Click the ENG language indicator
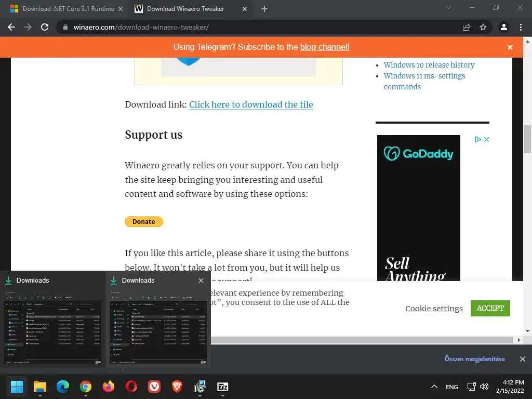This screenshot has width=532, height=399. tap(451, 387)
